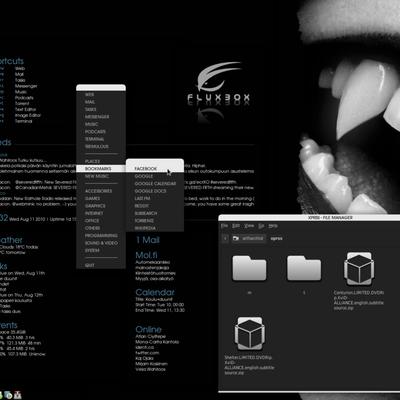This screenshot has width=400, height=400.
Task: Click the '1 Mail' desktop heading
Action: pos(148,240)
